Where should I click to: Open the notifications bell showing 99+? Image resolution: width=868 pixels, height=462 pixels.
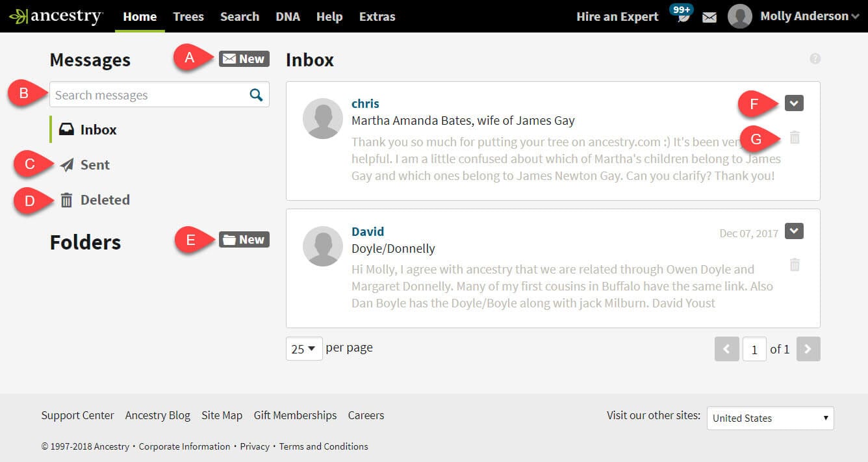[680, 18]
